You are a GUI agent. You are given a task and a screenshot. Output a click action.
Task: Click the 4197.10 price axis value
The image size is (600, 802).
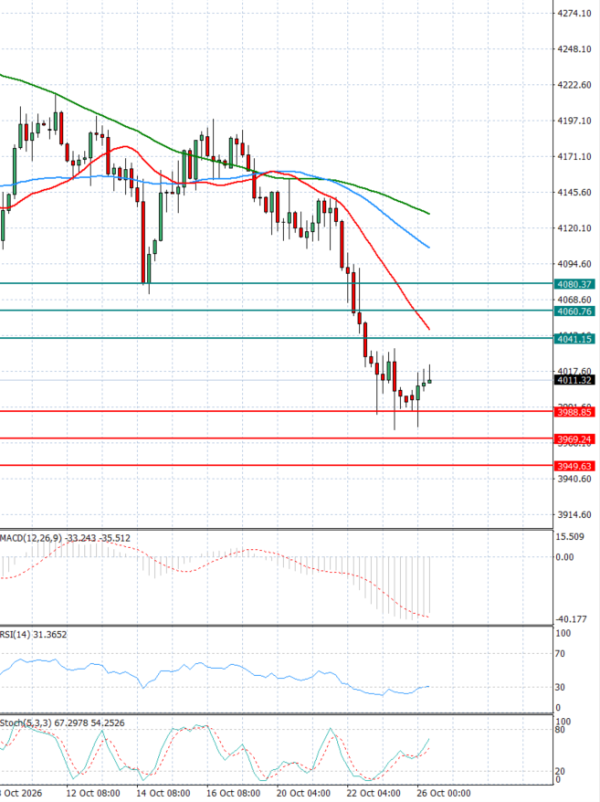574,121
